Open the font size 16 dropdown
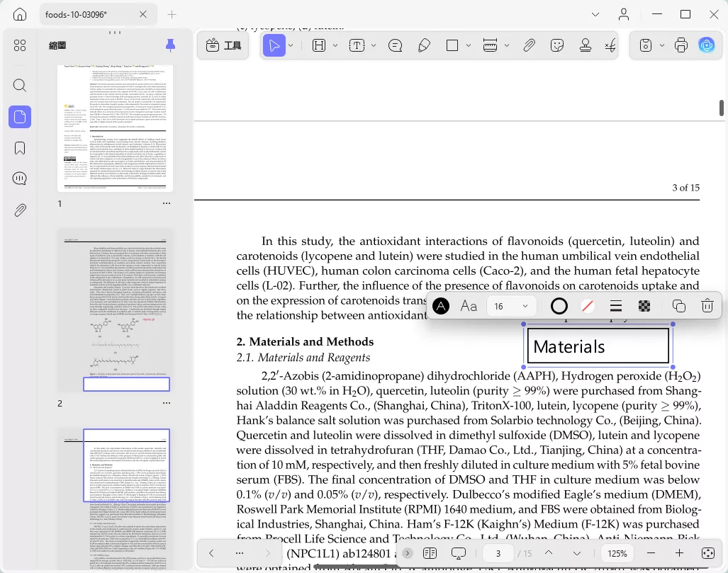Image resolution: width=728 pixels, height=573 pixels. 511,306
